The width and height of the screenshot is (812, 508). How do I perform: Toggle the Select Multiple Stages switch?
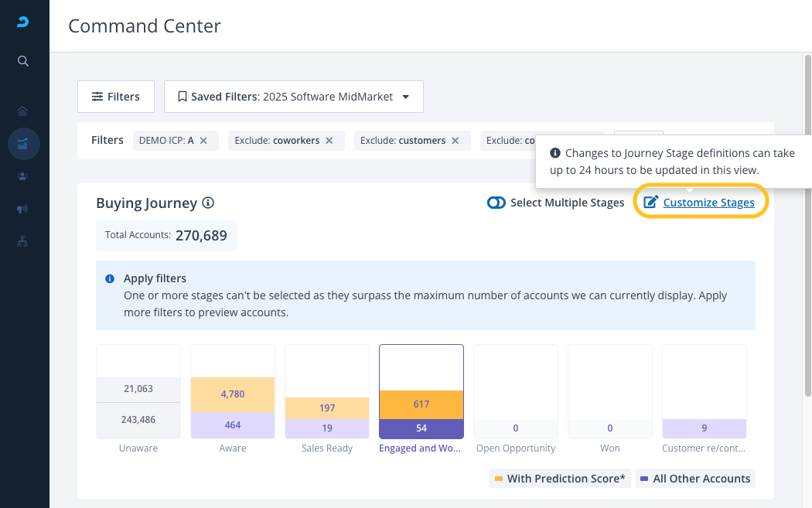pyautogui.click(x=496, y=203)
